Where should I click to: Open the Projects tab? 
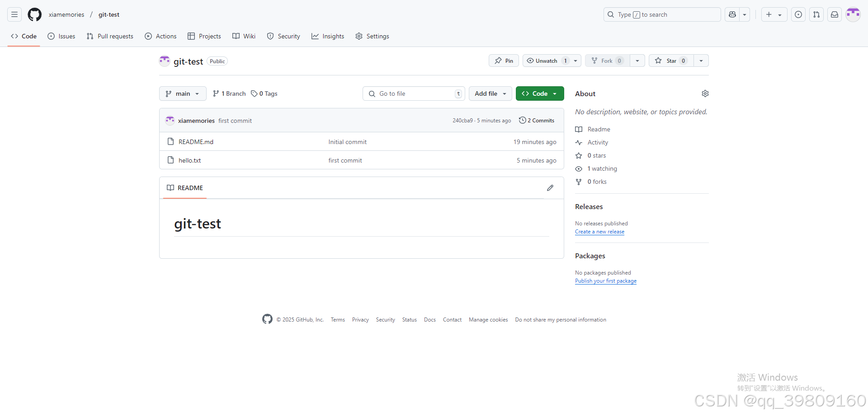[x=204, y=36]
